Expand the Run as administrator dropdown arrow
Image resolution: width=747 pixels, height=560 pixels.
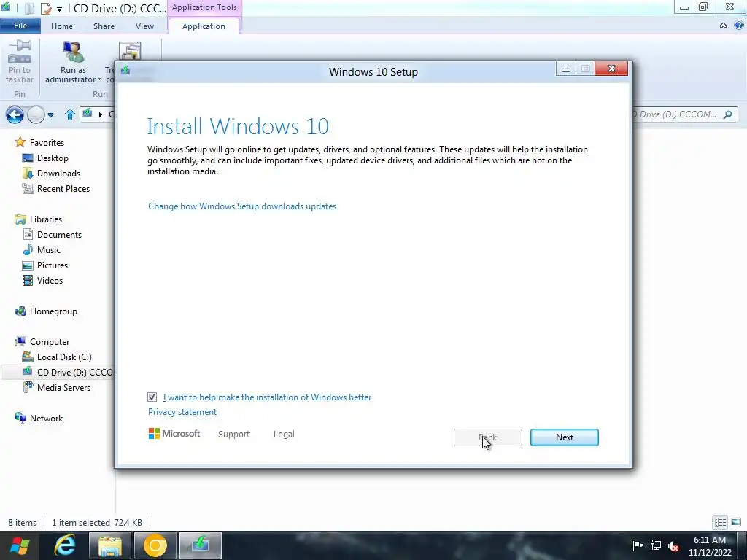click(x=99, y=79)
